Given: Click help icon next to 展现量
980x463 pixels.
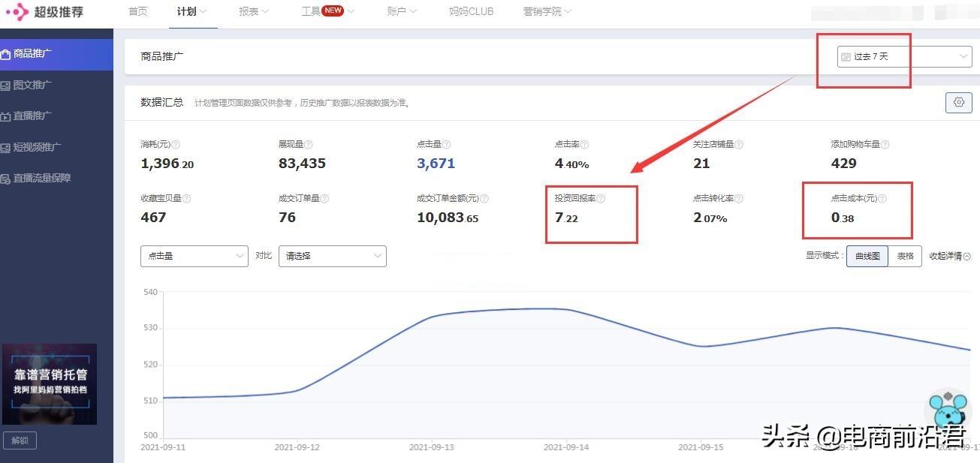Looking at the screenshot, I should [x=309, y=145].
